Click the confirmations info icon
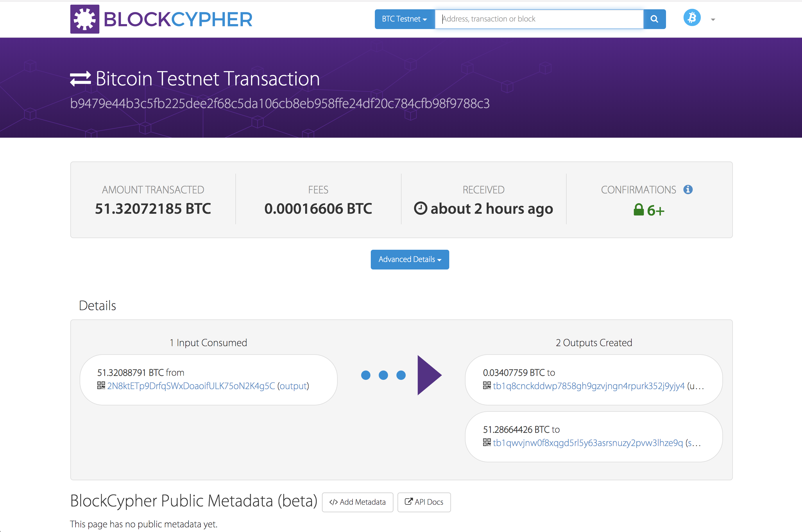802x532 pixels. (688, 189)
